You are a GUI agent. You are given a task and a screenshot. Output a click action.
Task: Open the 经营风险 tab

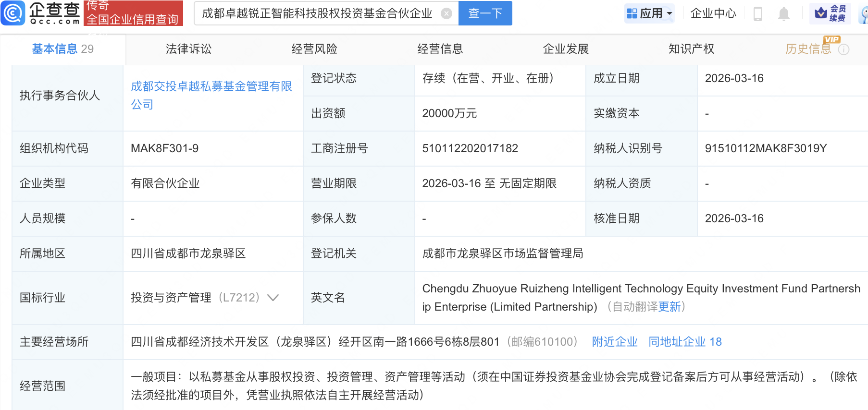coord(314,49)
